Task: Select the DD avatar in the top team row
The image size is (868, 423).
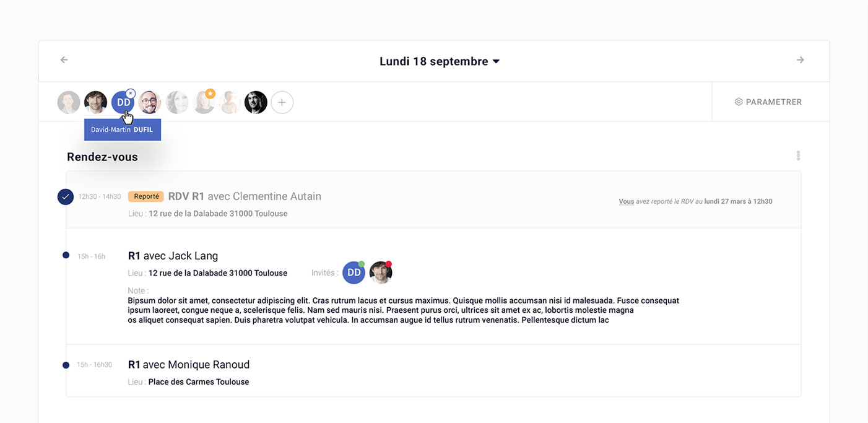Action: click(122, 103)
